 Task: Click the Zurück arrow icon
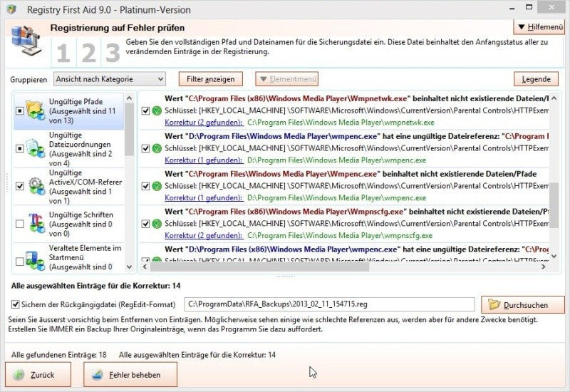[x=19, y=375]
